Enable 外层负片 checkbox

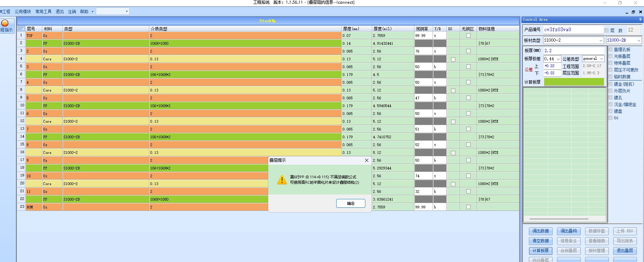[610, 91]
